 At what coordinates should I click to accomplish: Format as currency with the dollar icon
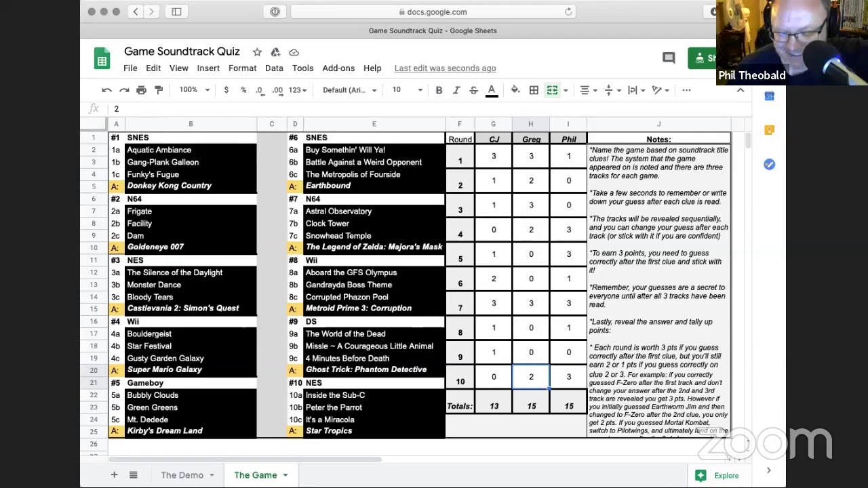(226, 90)
